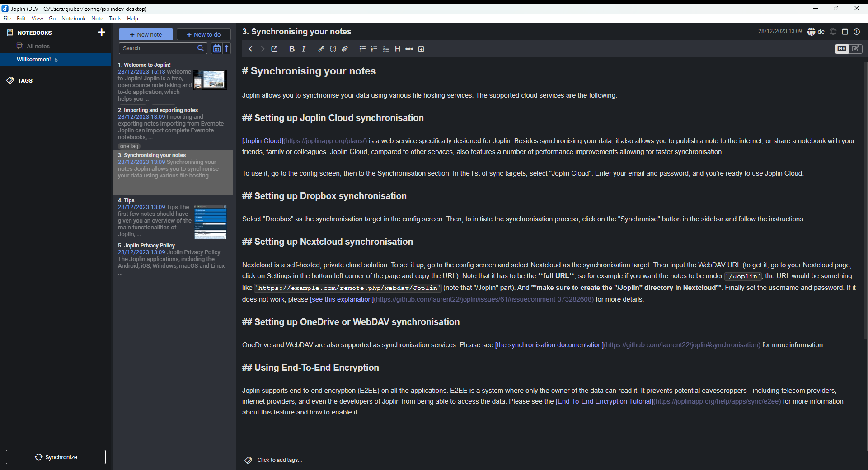Reverse the note sort direction arrow
Viewport: 868px width, 470px height.
click(227, 48)
